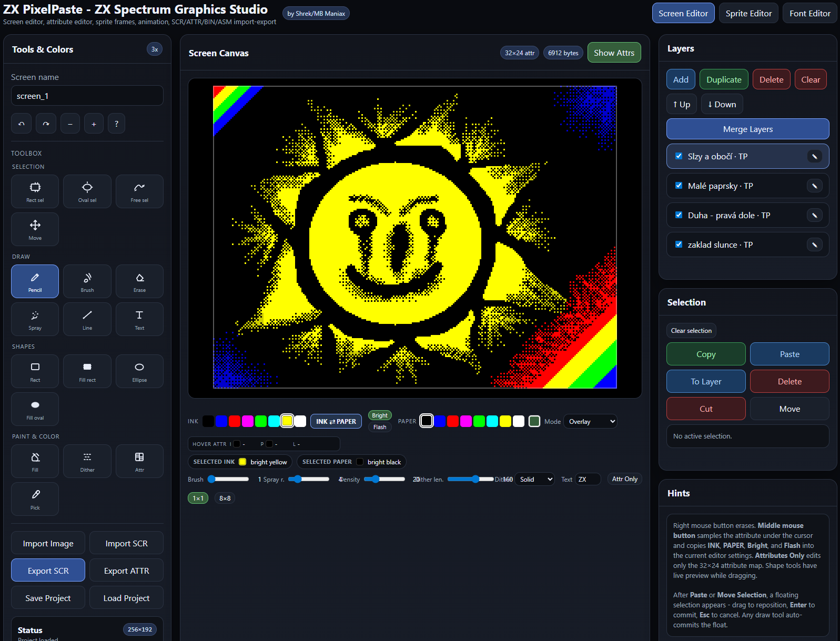Pick the Spray tool
This screenshot has width=840, height=641.
pyautogui.click(x=35, y=319)
